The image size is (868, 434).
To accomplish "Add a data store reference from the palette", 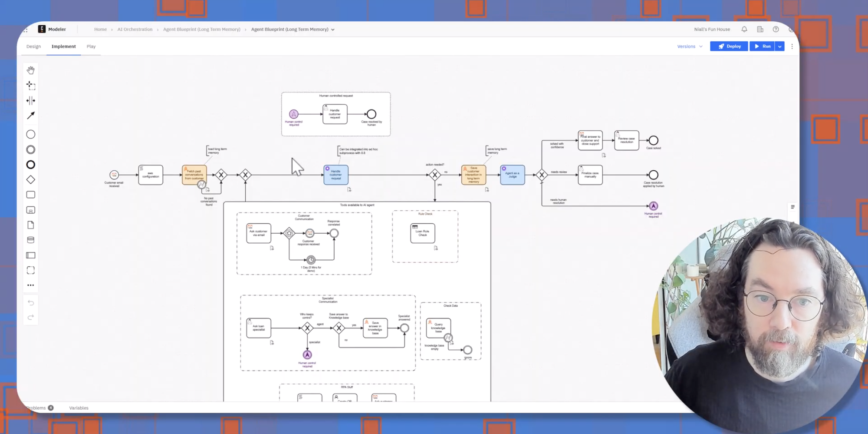I will pos(30,240).
